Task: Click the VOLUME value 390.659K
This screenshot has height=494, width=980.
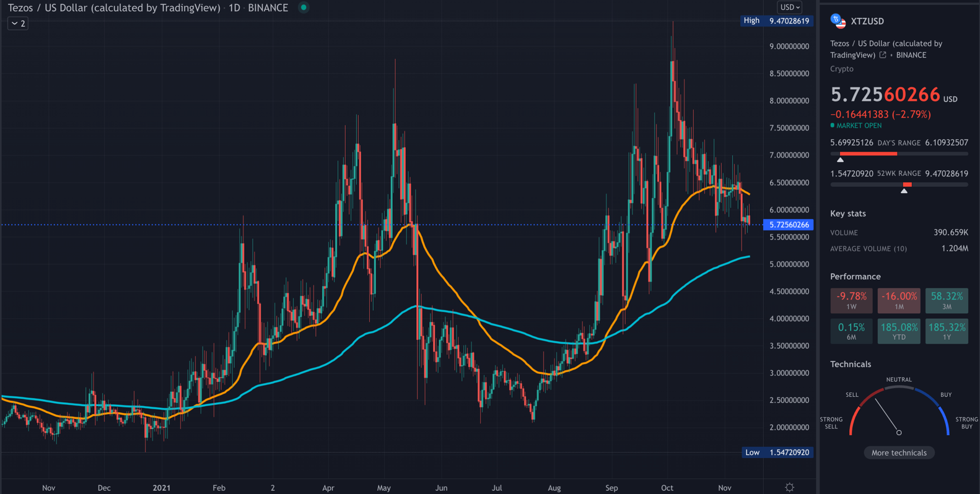Action: click(x=951, y=233)
